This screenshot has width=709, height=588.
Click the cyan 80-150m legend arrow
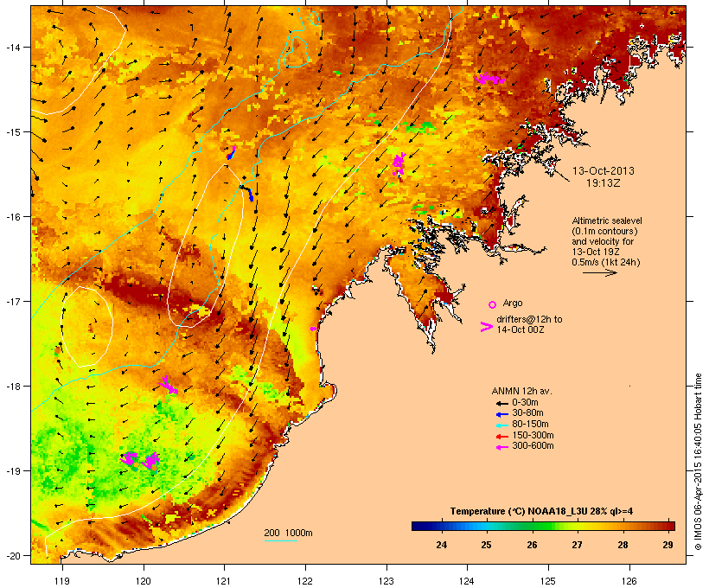(502, 425)
